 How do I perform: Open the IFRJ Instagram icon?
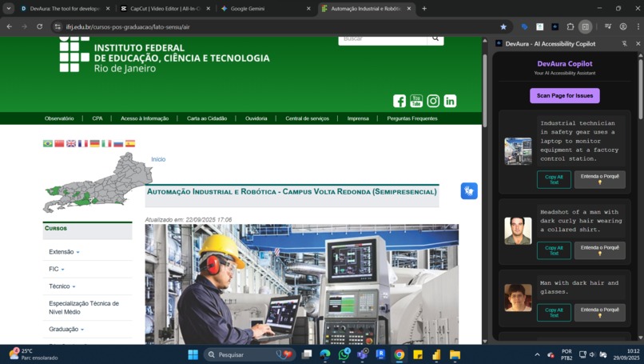(433, 101)
